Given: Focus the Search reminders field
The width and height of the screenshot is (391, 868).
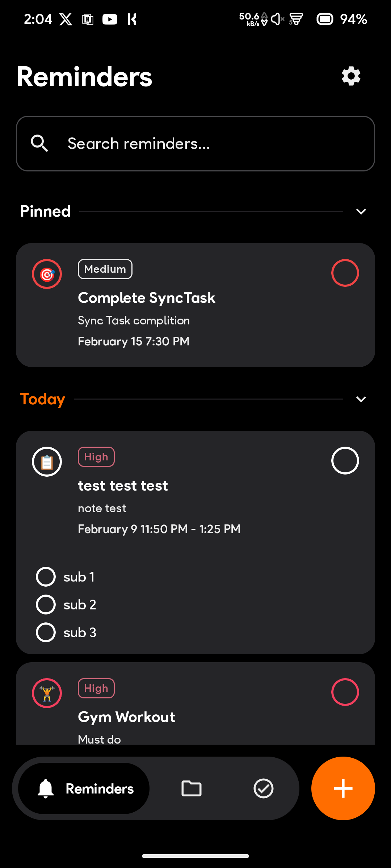Looking at the screenshot, I should (195, 144).
